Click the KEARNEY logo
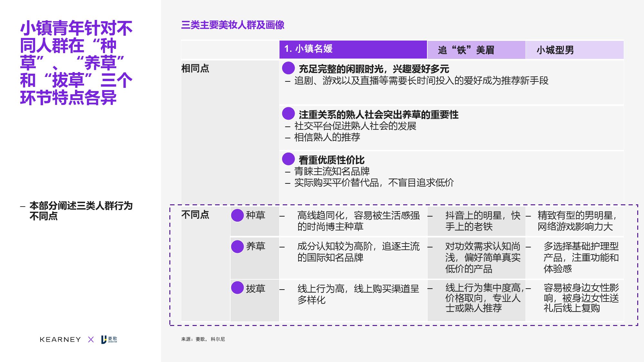The width and height of the screenshot is (644, 362). (x=60, y=339)
